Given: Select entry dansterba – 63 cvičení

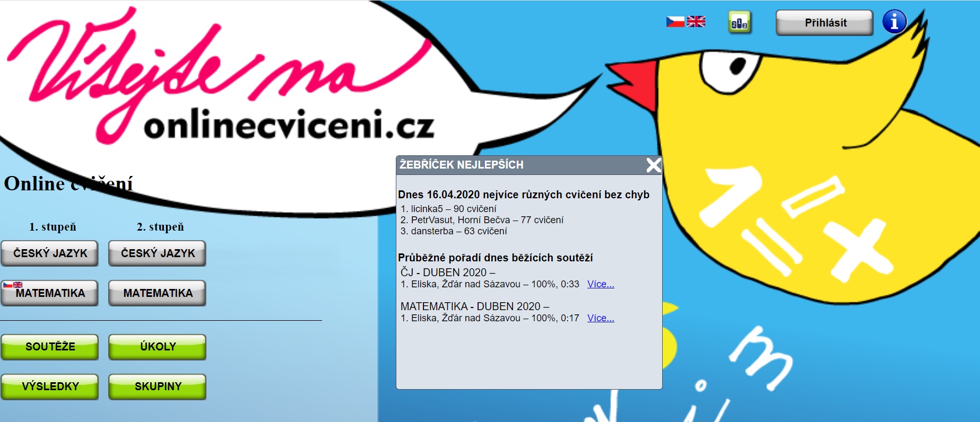Looking at the screenshot, I should tap(454, 231).
